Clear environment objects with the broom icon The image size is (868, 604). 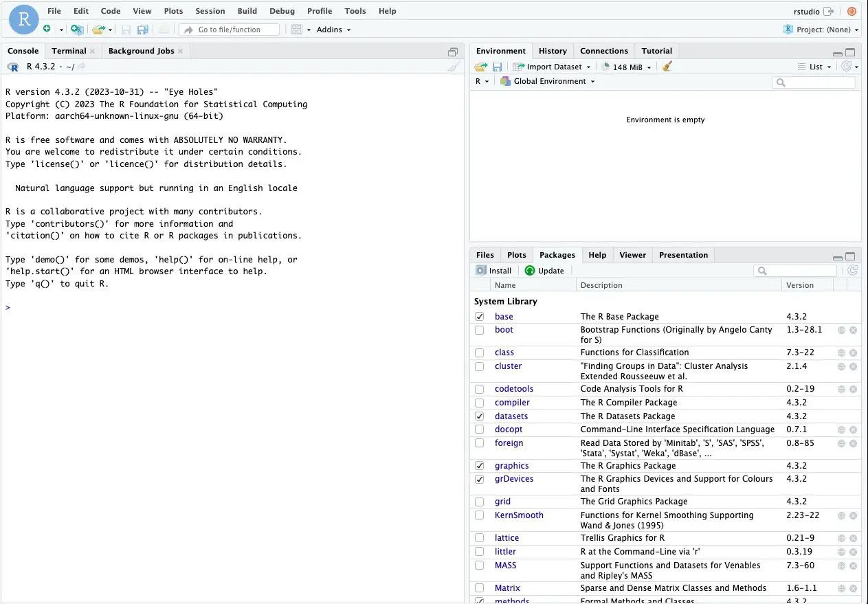point(667,67)
